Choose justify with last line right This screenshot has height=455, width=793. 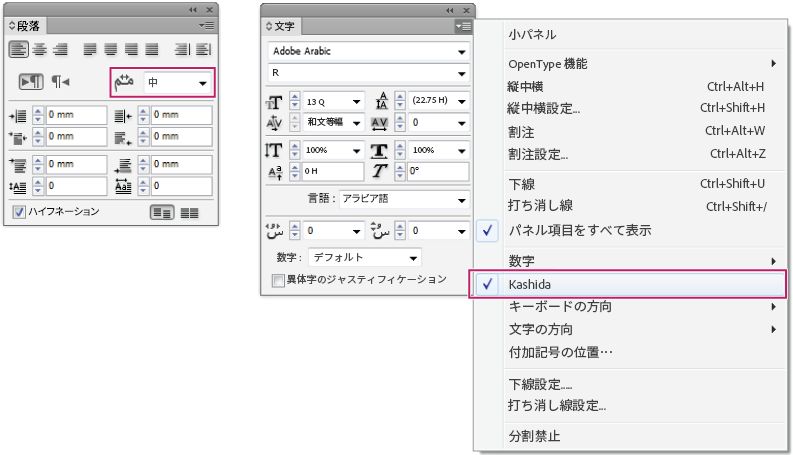point(131,49)
